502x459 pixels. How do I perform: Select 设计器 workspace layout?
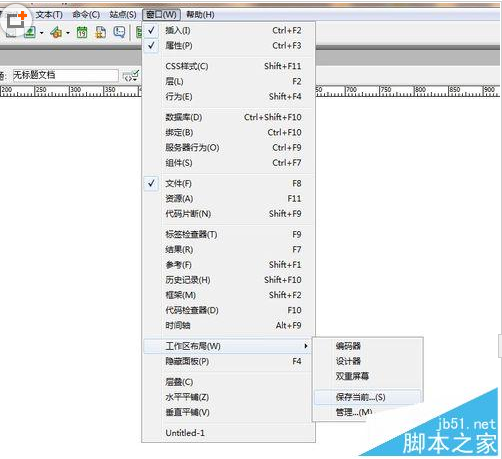pyautogui.click(x=368, y=361)
